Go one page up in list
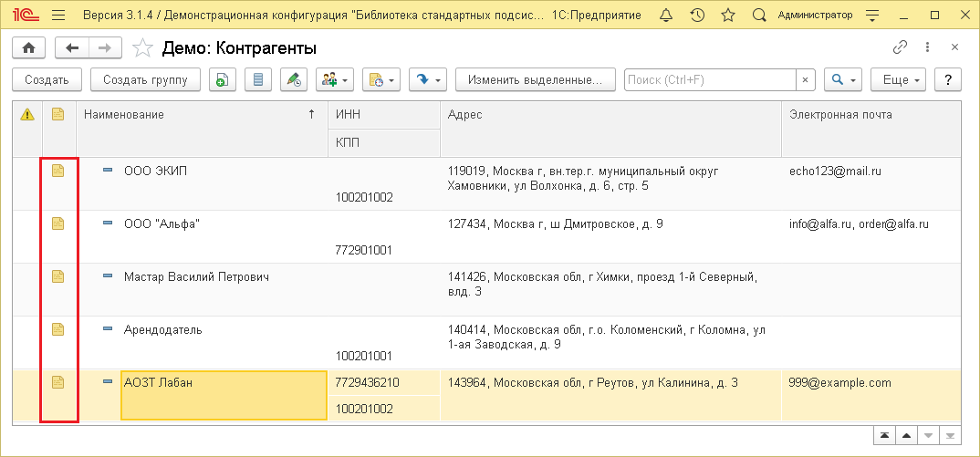980x457 pixels. [906, 436]
